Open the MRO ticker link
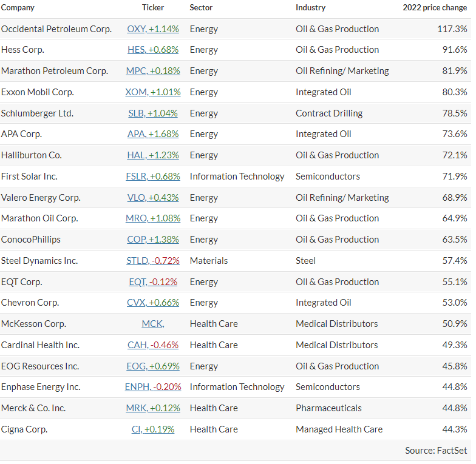476x464 pixels. click(x=153, y=218)
